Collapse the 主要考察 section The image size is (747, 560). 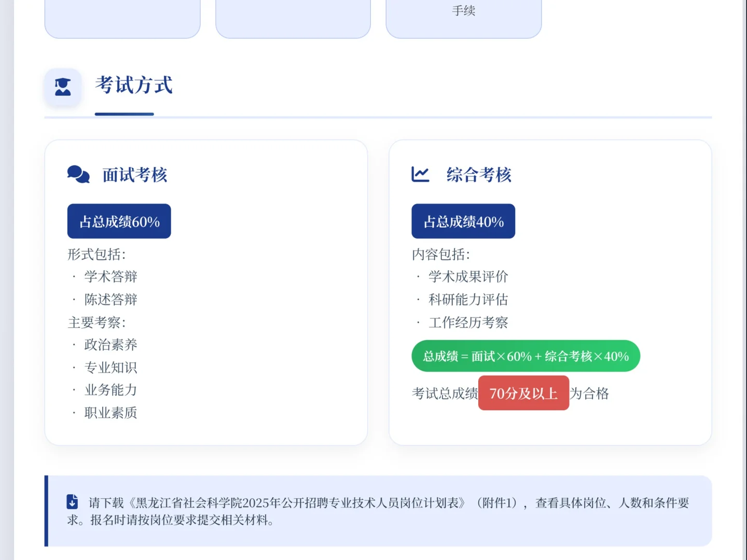[96, 322]
